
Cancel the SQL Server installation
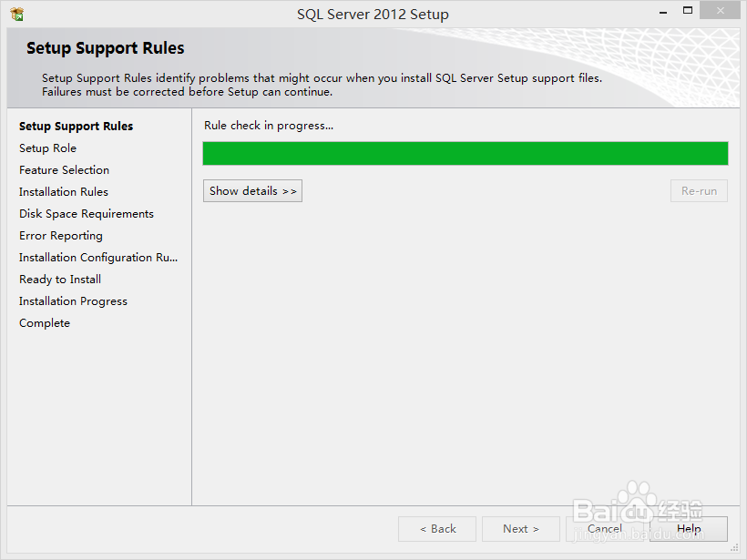point(604,528)
